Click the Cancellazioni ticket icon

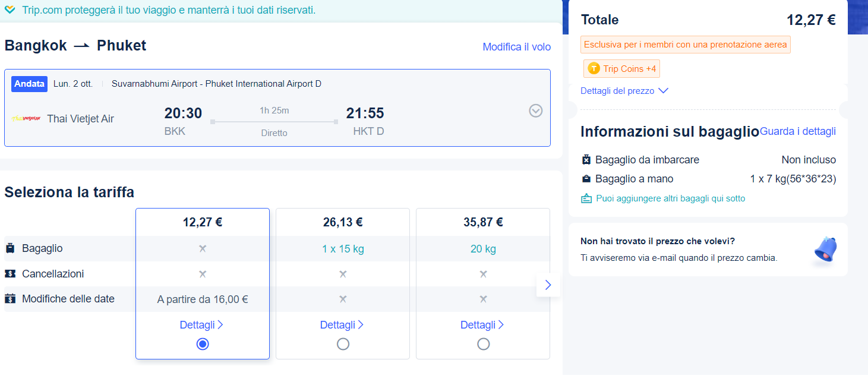point(10,274)
